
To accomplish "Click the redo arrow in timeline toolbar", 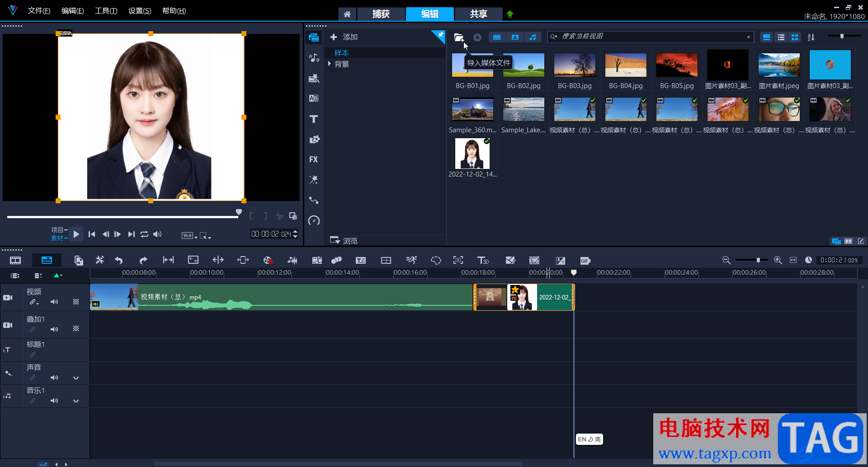I will click(x=143, y=260).
